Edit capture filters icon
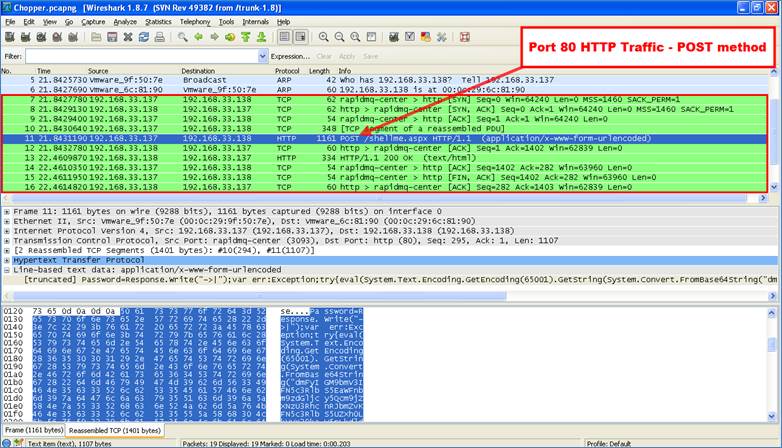 pos(394,37)
